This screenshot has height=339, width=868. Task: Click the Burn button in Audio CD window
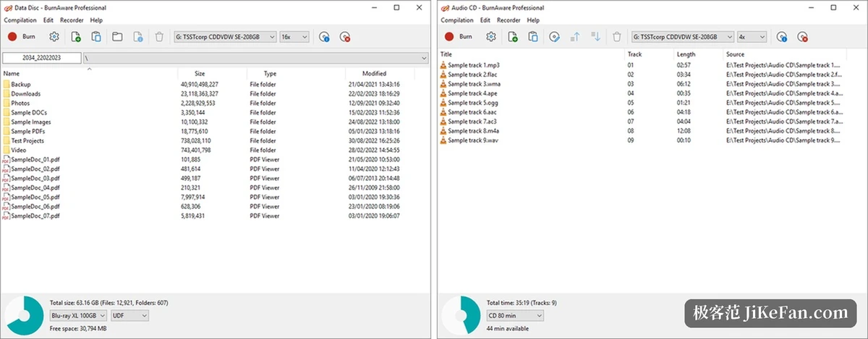coord(459,36)
